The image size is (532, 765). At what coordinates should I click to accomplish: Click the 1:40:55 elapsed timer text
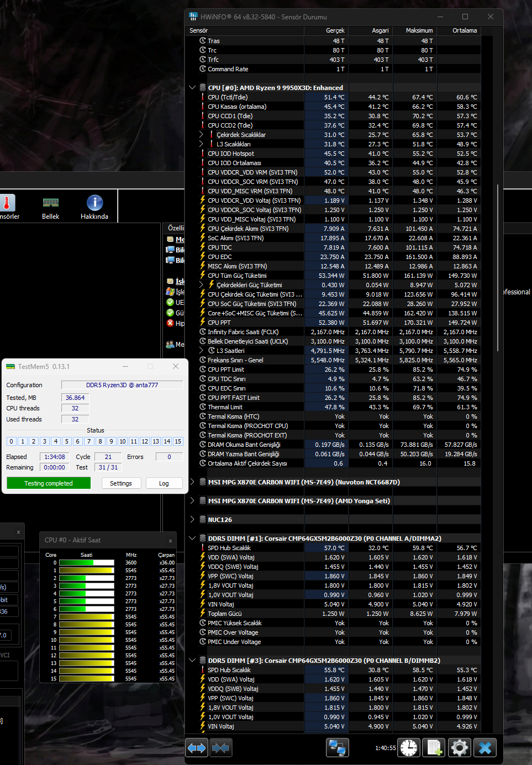[386, 748]
